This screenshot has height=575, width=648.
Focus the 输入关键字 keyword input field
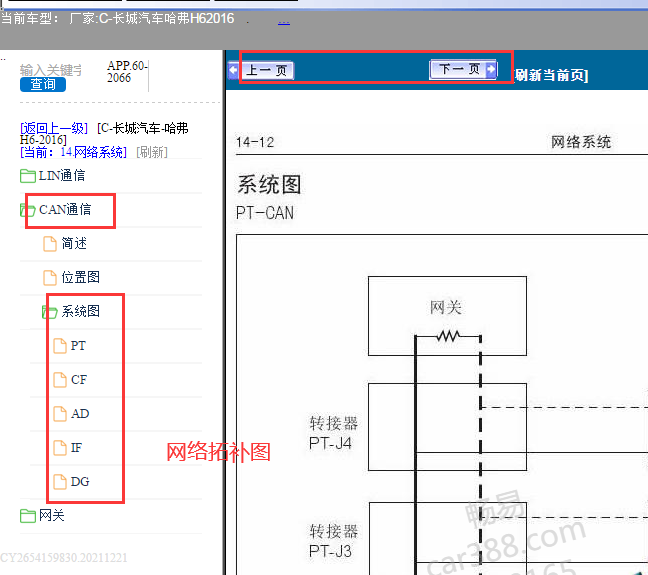(x=51, y=70)
